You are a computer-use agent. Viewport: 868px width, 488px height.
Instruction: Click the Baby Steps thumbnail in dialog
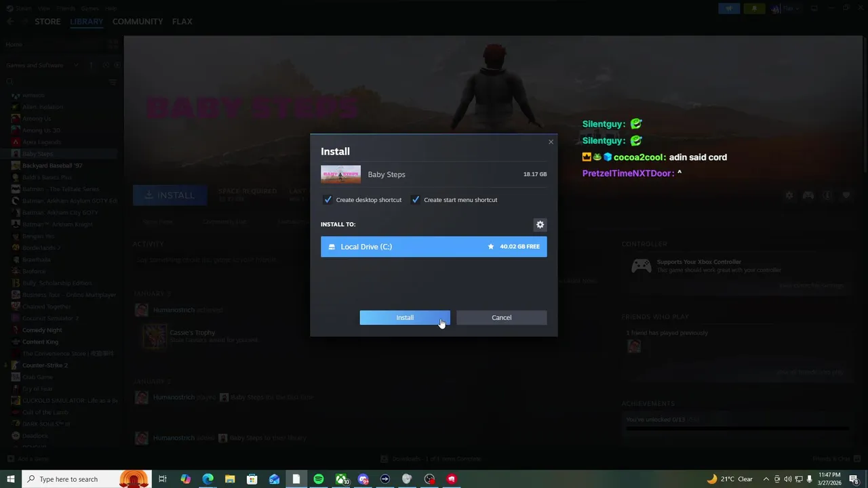(x=340, y=174)
